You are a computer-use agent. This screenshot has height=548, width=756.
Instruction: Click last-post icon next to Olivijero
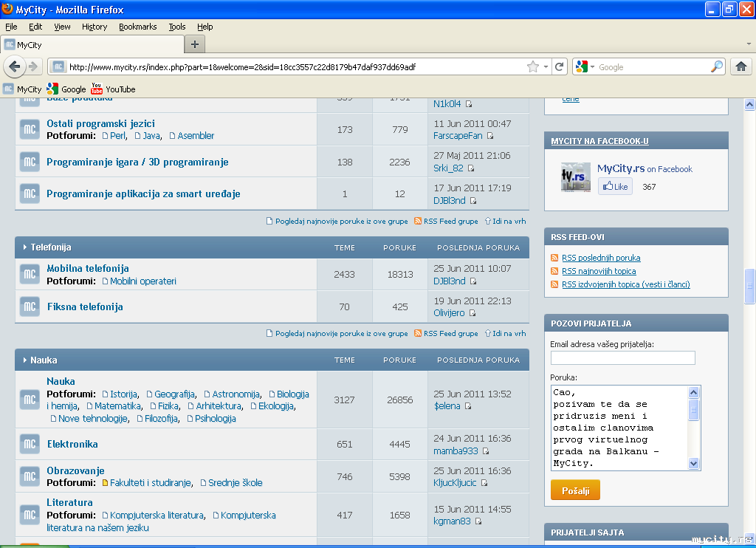tap(472, 313)
